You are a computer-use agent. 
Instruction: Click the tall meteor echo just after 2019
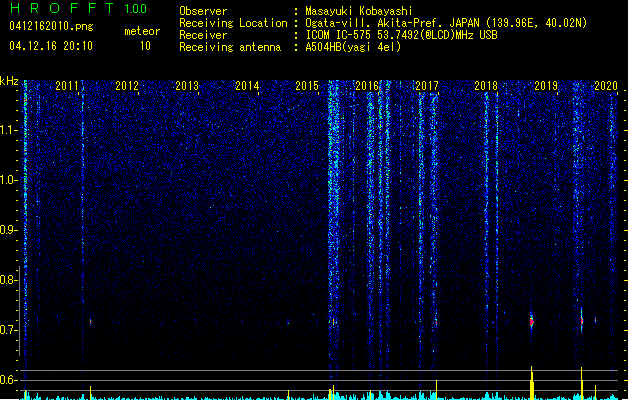click(x=582, y=321)
